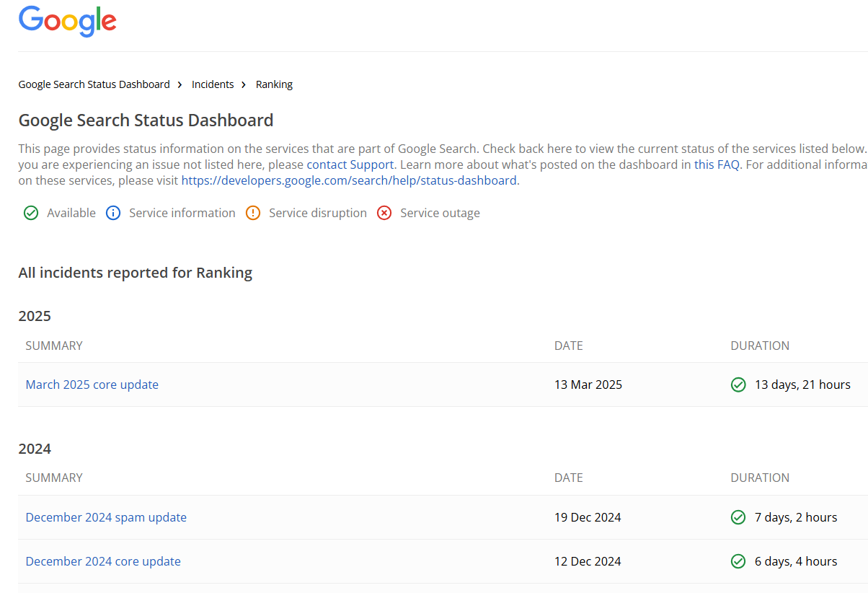This screenshot has height=593, width=868.
Task: Click DATE column header in 2024 table
Action: [569, 478]
